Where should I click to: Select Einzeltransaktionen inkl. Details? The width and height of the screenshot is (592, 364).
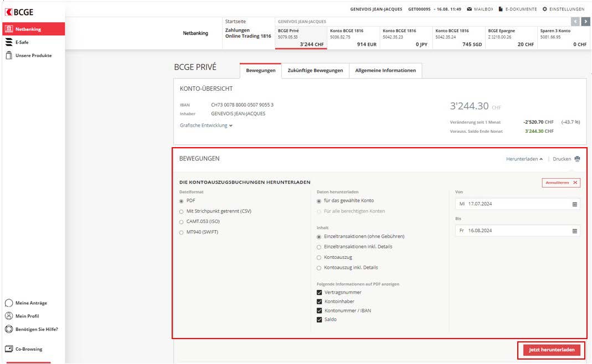319,247
